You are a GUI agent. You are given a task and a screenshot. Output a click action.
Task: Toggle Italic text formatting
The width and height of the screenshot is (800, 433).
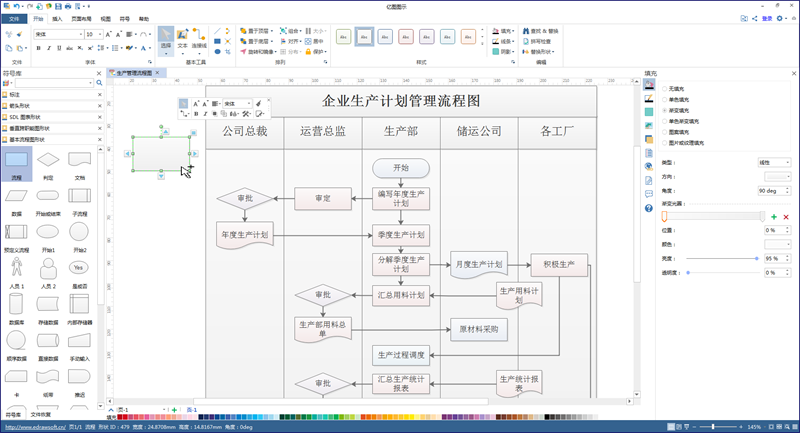(x=49, y=48)
